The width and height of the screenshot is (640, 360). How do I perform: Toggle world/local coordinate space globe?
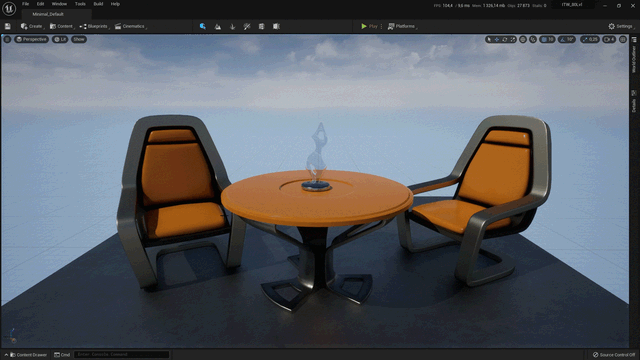coord(523,39)
